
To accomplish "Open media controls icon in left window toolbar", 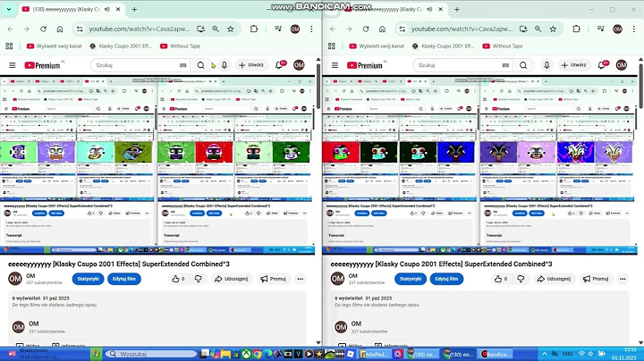I will tap(278, 29).
